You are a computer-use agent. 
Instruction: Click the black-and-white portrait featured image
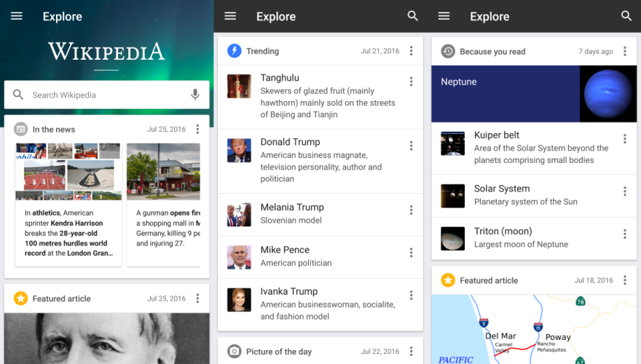(x=106, y=339)
